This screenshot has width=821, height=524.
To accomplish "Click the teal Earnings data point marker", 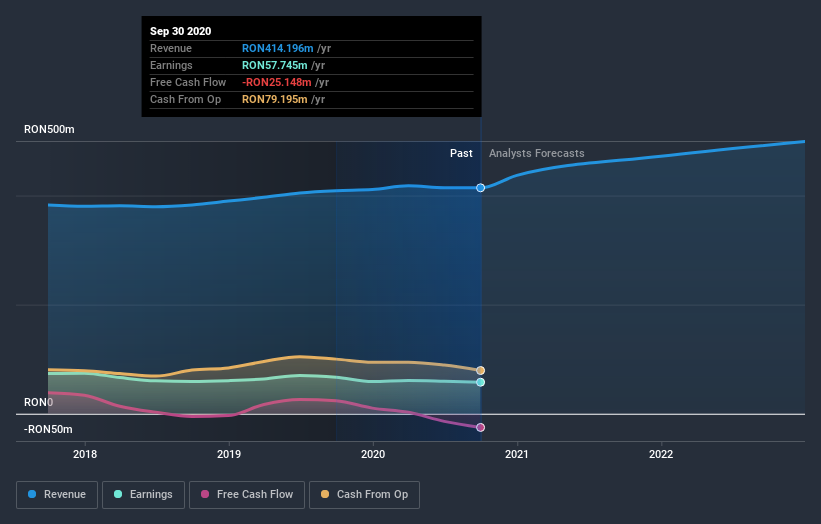I will point(480,382).
